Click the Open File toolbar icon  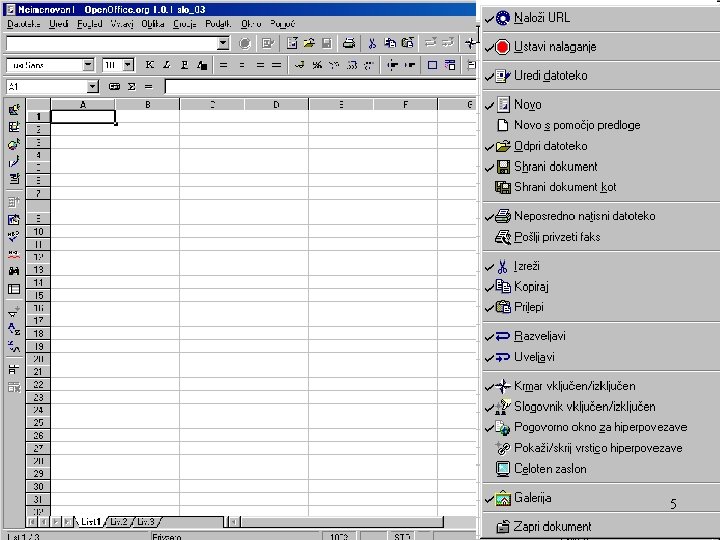coord(309,44)
